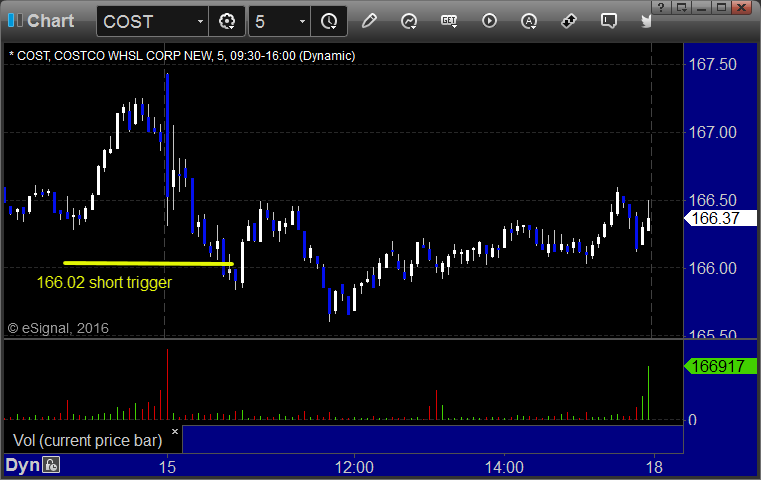The height and width of the screenshot is (480, 761).
Task: Select the yellow 166.02 trigger line
Action: click(149, 264)
